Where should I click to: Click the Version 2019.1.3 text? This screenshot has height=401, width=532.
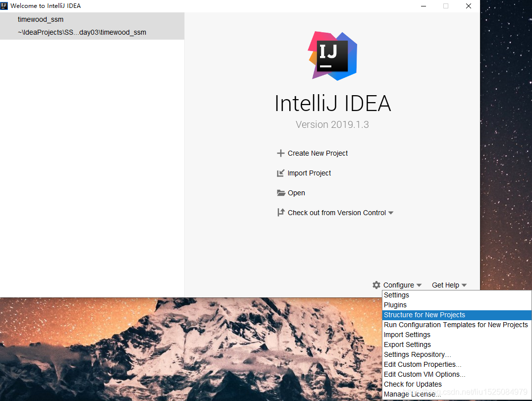332,124
